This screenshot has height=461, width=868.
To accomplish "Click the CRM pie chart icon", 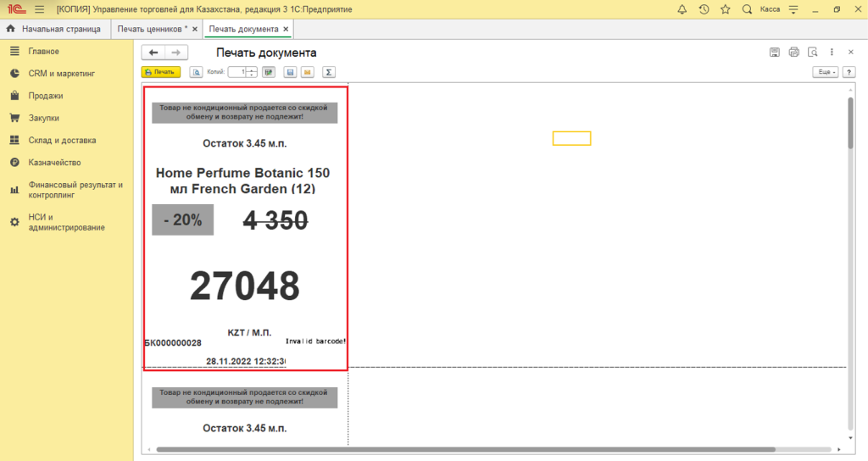I will click(15, 73).
